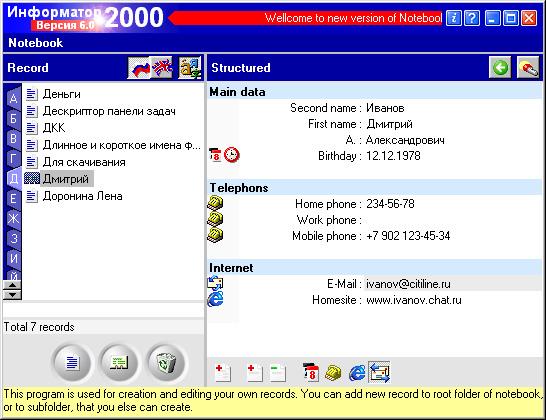Click the alphabet strip up arrow
Screen dimensions: 546x420
click(12, 285)
